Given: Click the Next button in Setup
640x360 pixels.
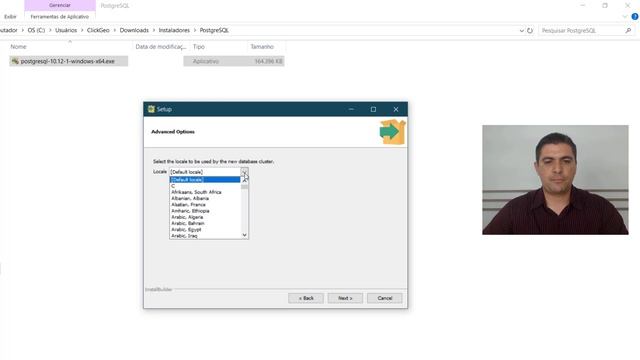Looking at the screenshot, I should tap(345, 298).
